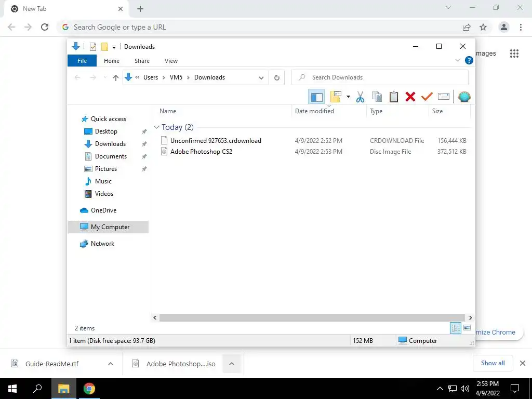This screenshot has width=532, height=399.
Task: Click the orange checkmark Properties icon
Action: [x=427, y=97]
